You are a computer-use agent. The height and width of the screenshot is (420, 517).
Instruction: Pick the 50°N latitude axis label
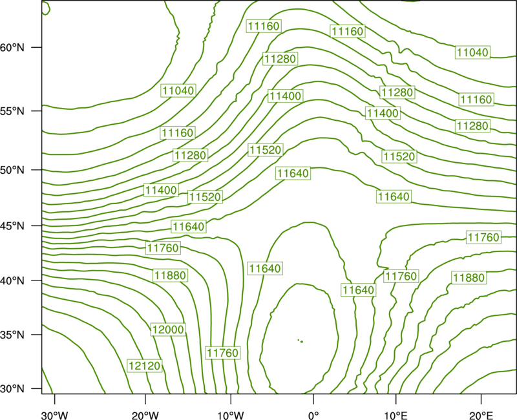click(12, 170)
